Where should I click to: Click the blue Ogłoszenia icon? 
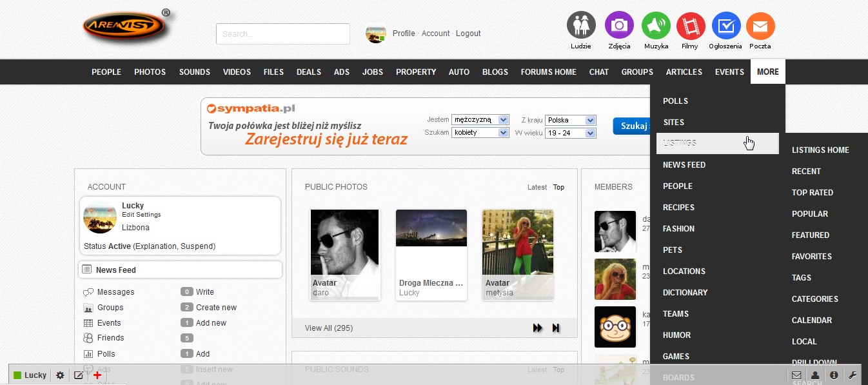[x=726, y=26]
